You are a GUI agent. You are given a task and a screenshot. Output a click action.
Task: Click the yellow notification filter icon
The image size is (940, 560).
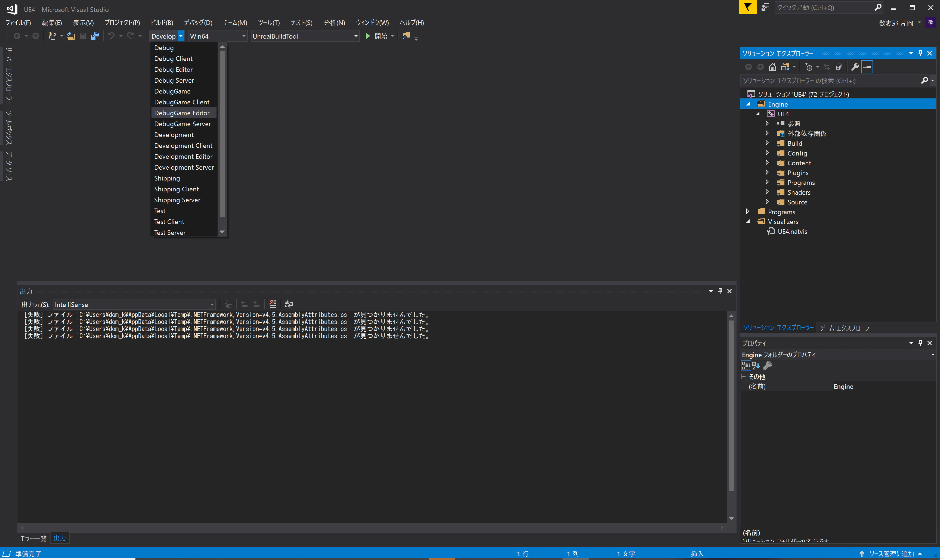(747, 7)
